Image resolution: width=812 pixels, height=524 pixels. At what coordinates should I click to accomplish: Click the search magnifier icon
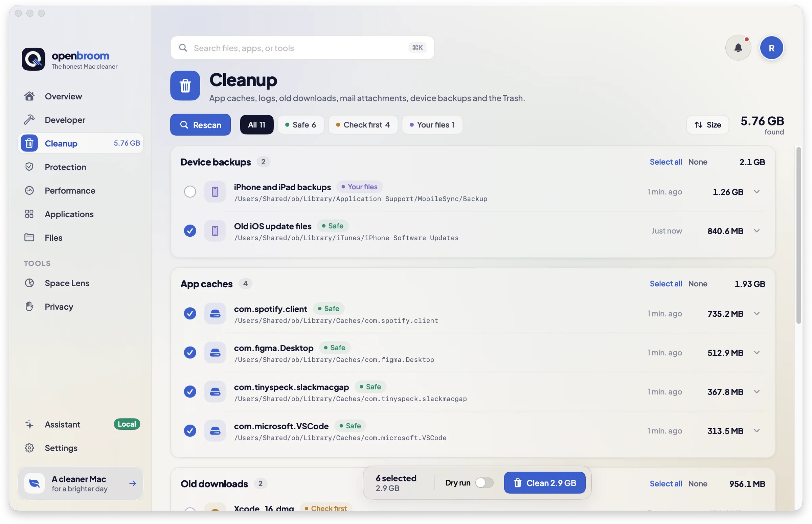[x=183, y=48]
